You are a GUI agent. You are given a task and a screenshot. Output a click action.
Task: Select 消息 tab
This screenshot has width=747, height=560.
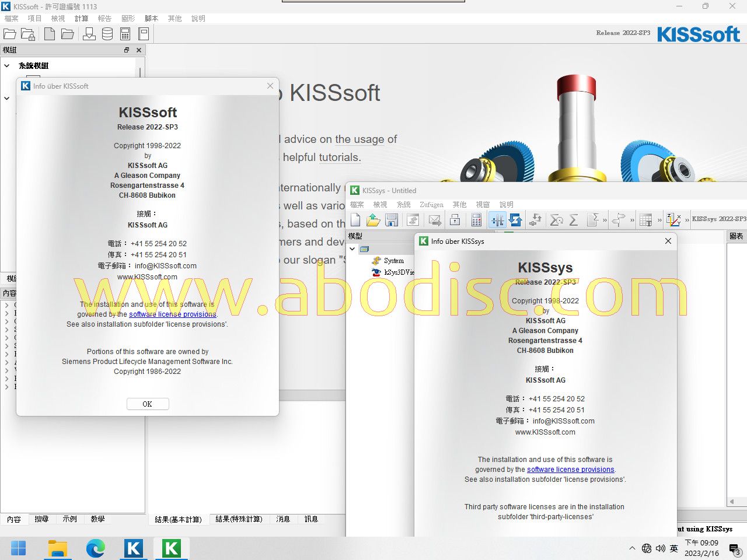[283, 519]
